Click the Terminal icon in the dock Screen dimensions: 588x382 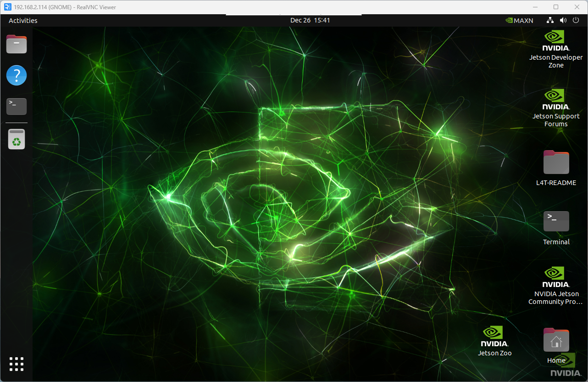pos(16,106)
